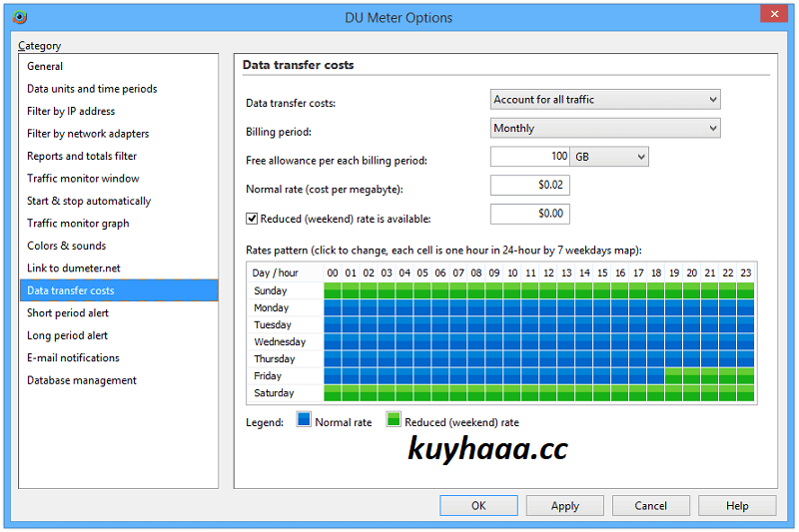Click the Friday row label
This screenshot has height=532, width=799.
tap(268, 375)
